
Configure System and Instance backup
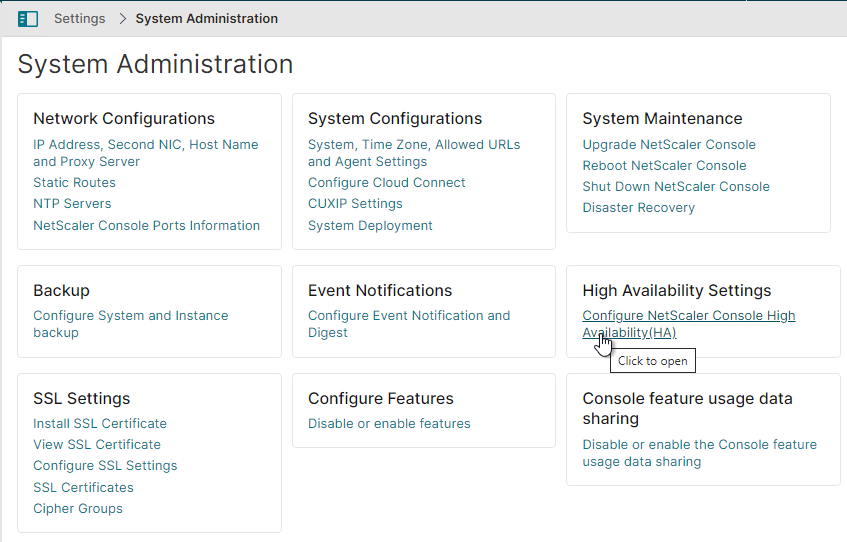[131, 324]
